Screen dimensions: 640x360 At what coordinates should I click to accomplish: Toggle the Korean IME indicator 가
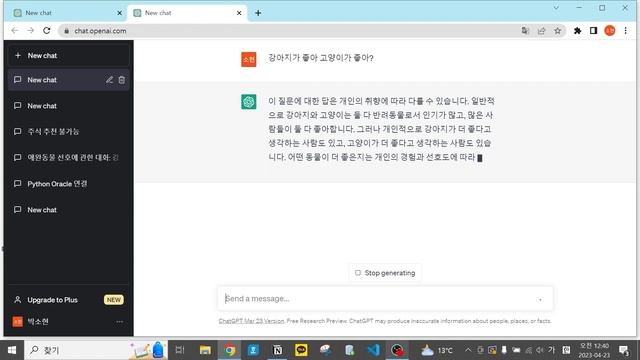point(552,350)
